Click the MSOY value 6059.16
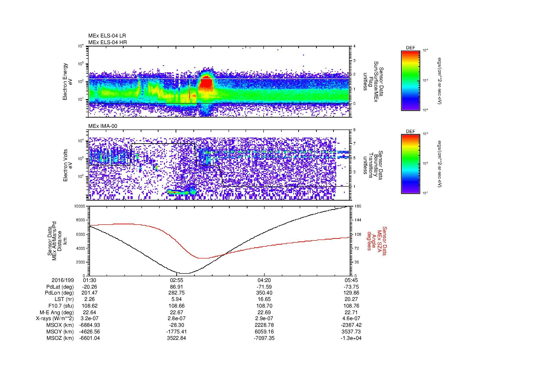 point(264,332)
